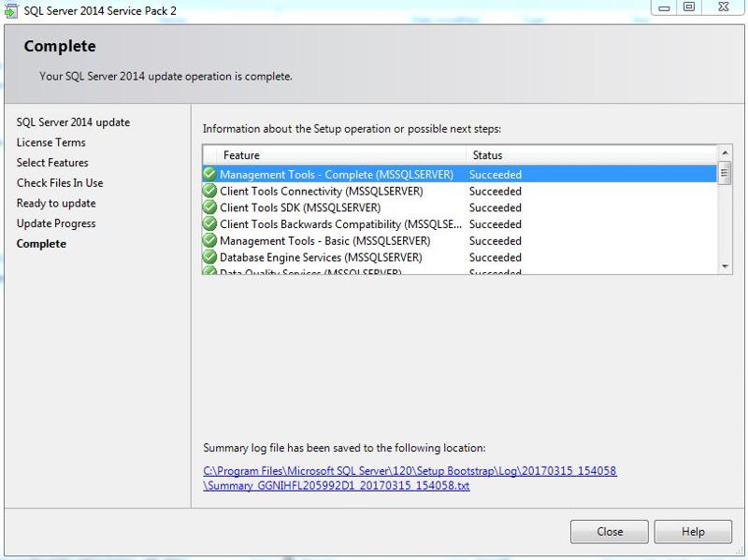The height and width of the screenshot is (560, 748).
Task: Open the summary log file path link
Action: pyautogui.click(x=410, y=471)
